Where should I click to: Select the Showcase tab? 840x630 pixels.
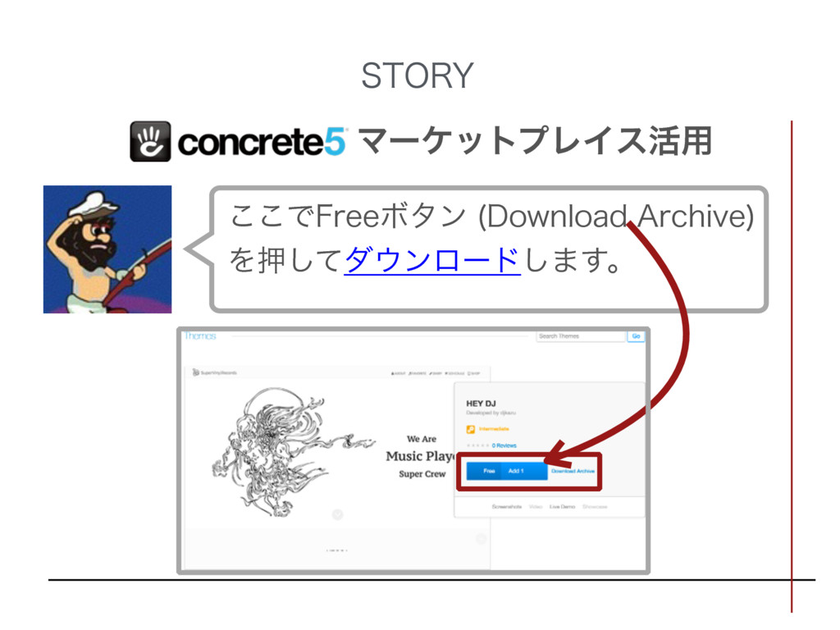point(595,506)
